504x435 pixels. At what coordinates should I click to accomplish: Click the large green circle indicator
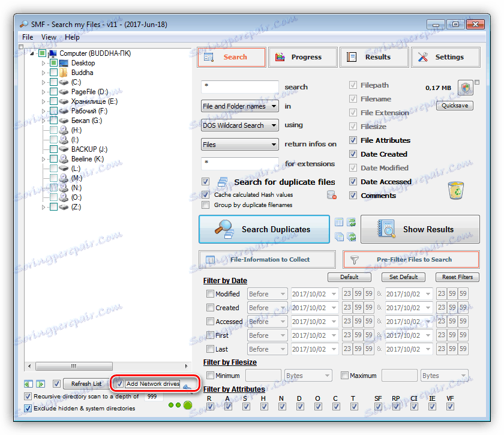pyautogui.click(x=188, y=405)
